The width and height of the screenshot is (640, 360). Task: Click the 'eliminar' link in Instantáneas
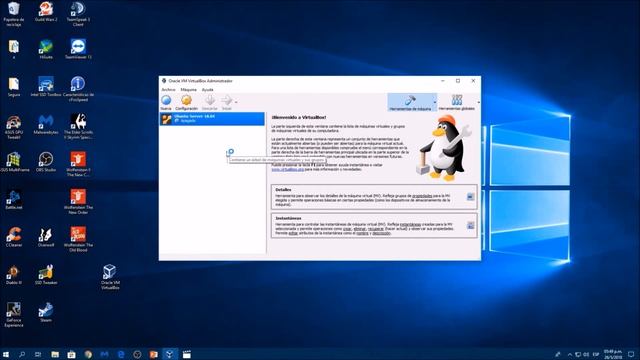pos(360,229)
